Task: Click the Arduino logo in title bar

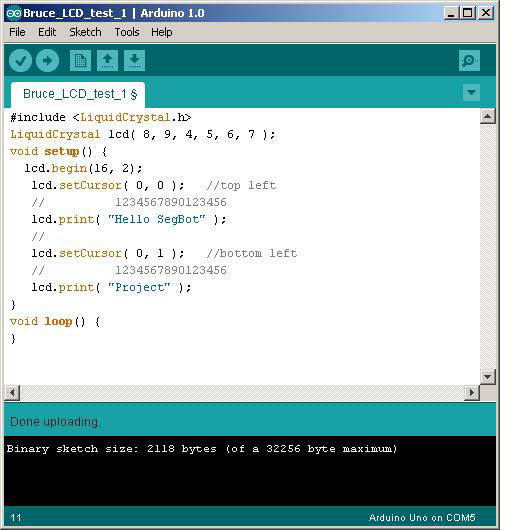Action: [14, 13]
